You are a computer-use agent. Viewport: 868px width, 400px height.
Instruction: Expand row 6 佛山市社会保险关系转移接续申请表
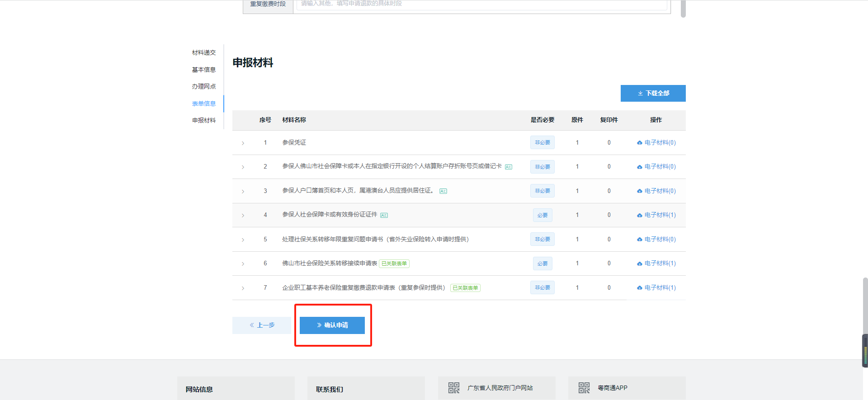(243, 264)
